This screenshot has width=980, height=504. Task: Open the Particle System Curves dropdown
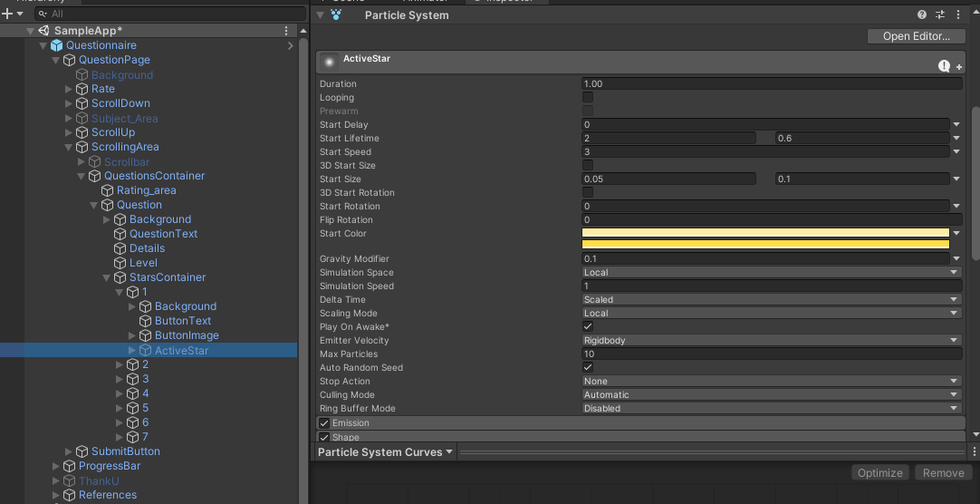pyautogui.click(x=386, y=452)
